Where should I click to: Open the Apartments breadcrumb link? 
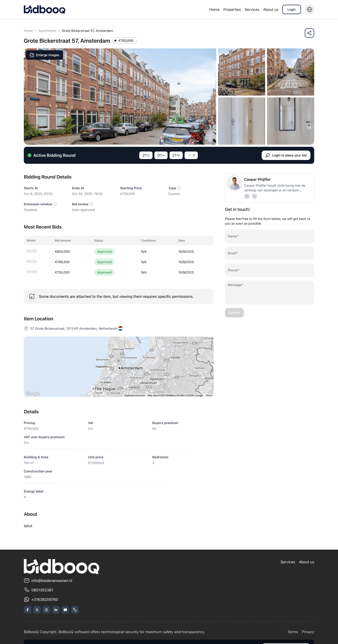point(47,31)
